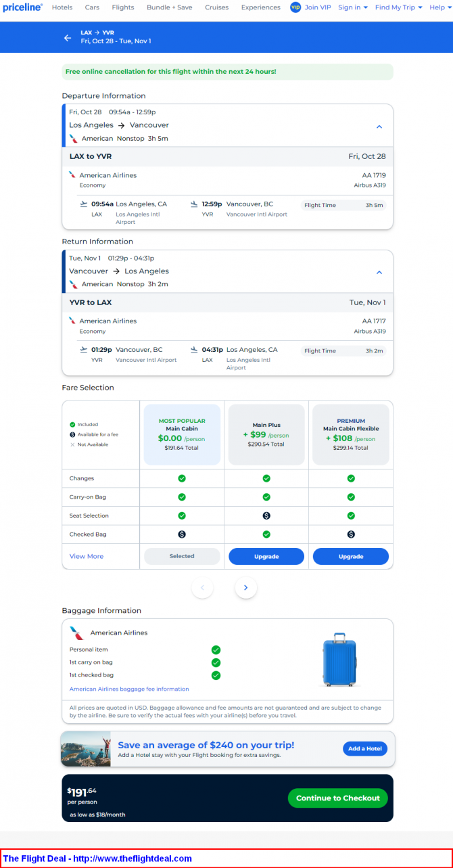Open Bundle + Save tab
Screen dimensions: 453x868
pyautogui.click(x=169, y=7)
